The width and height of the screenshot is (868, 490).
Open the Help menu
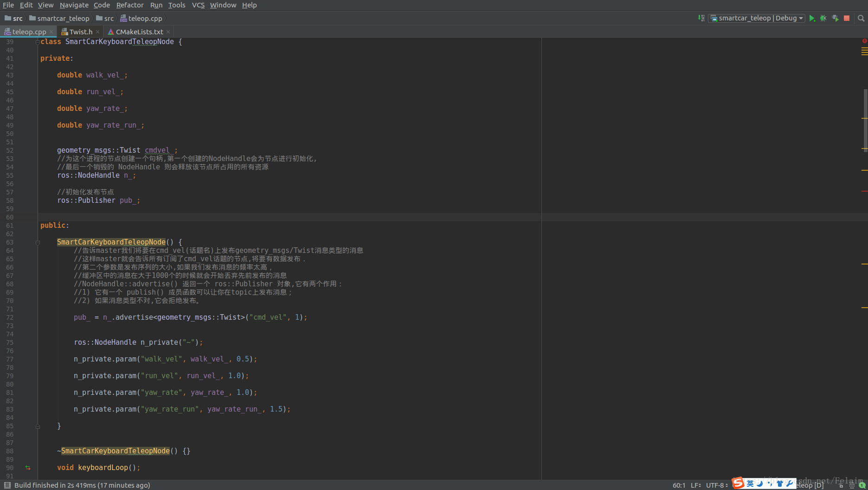pyautogui.click(x=249, y=5)
